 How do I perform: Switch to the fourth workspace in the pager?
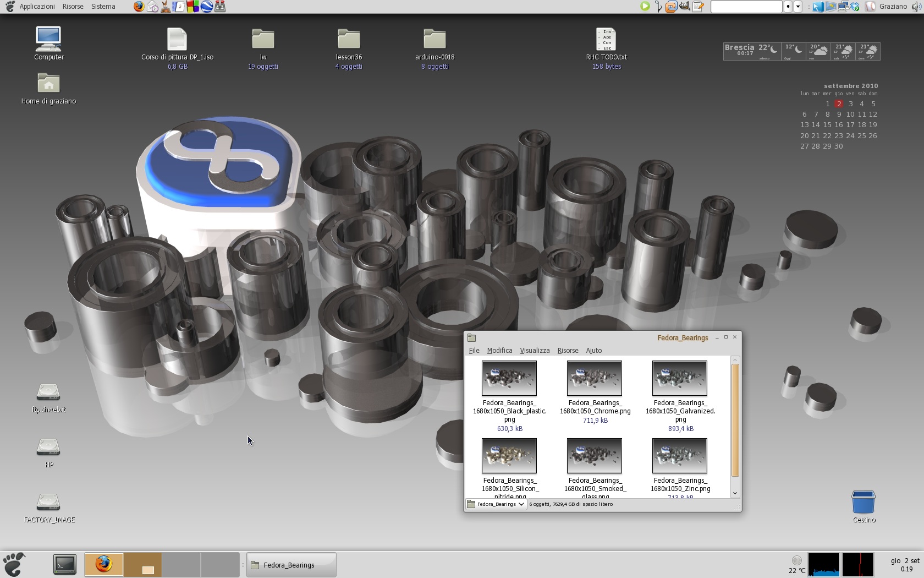click(220, 565)
